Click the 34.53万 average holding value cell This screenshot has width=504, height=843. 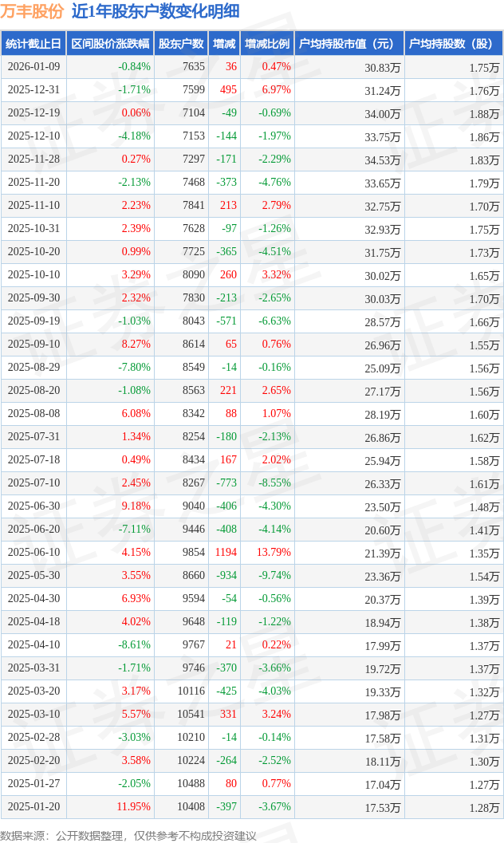pos(383,160)
